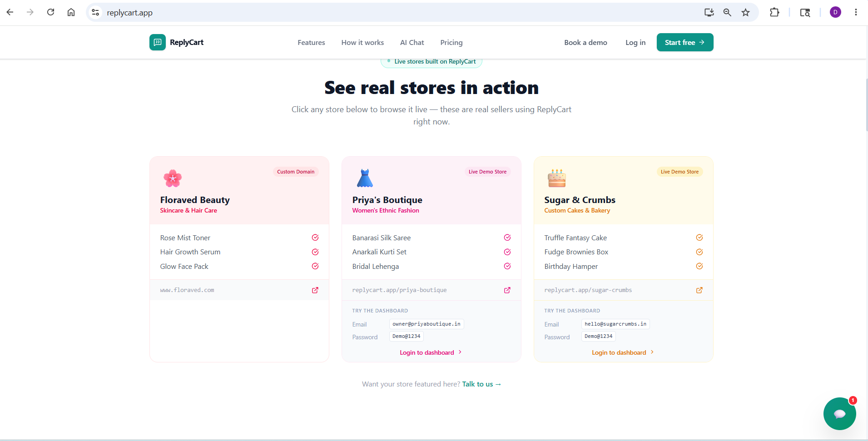Open the zoom magnifier icon
The height and width of the screenshot is (441, 868).
point(727,12)
